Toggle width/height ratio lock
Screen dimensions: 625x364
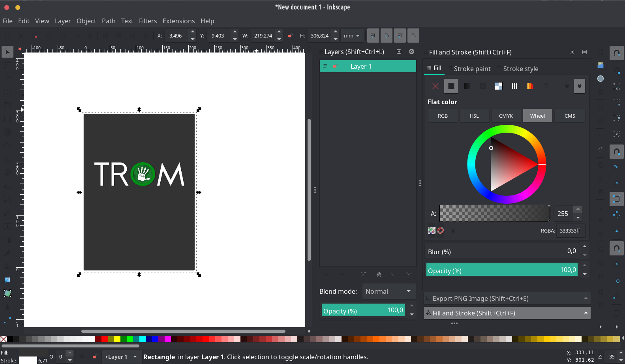[290, 36]
